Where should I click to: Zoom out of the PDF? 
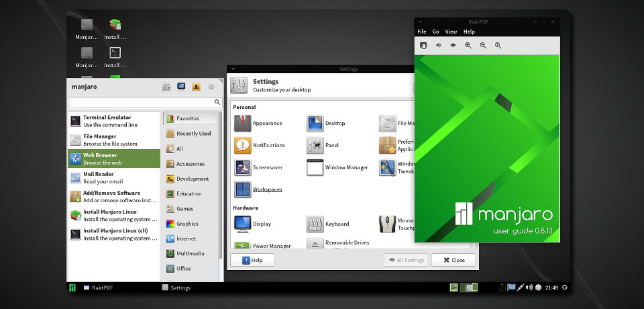coord(483,45)
